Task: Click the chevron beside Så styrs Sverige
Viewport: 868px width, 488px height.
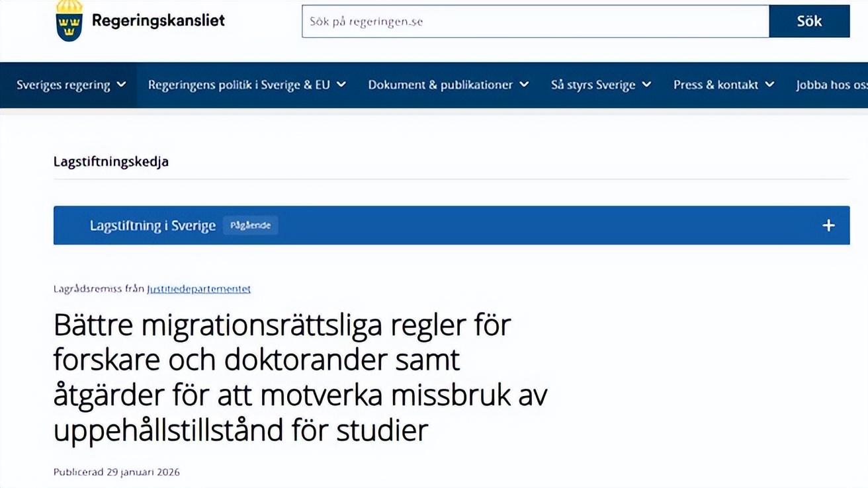Action: 647,85
